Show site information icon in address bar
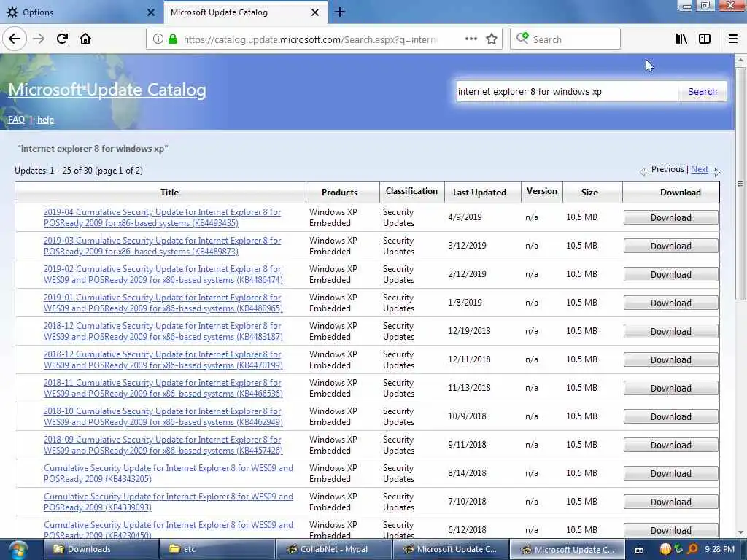Screen dimensions: 747x560 158,39
